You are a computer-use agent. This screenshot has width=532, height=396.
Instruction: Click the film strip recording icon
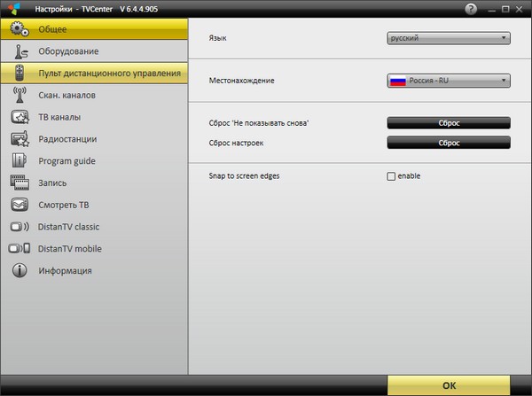tap(20, 182)
